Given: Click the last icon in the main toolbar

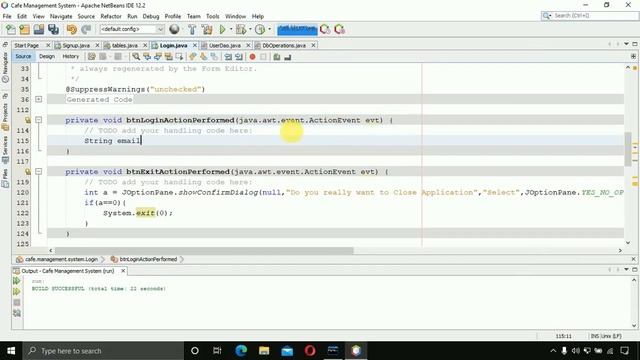Looking at the screenshot, I should click(339, 29).
